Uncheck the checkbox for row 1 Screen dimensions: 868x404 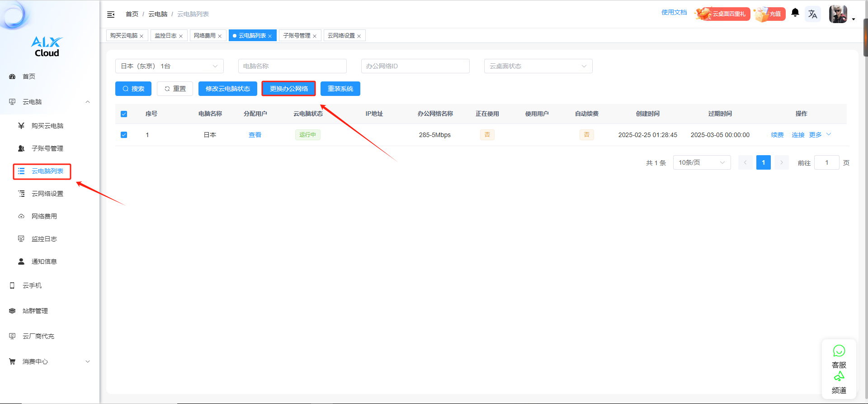tap(124, 135)
